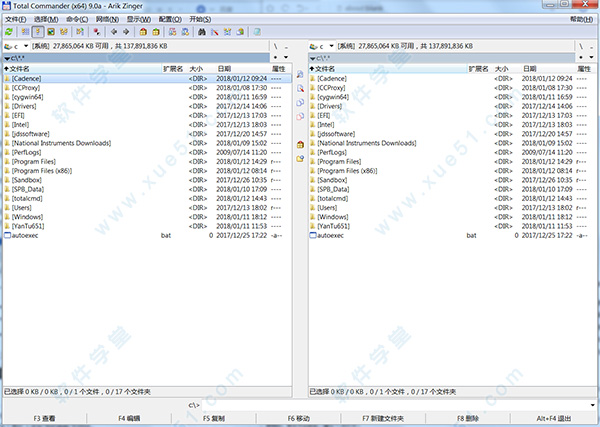
Task: Open the 帮助(H) menu
Action: [x=582, y=19]
